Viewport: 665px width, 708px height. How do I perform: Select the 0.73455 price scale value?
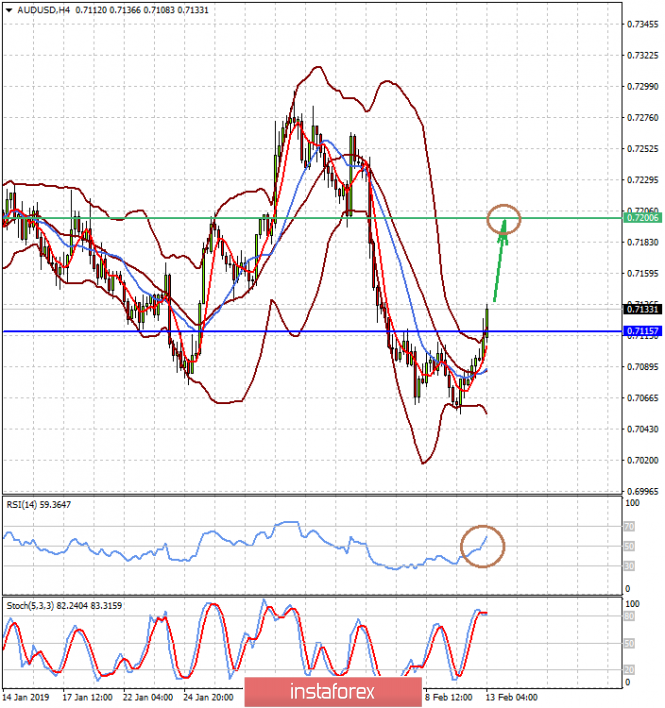coord(643,24)
